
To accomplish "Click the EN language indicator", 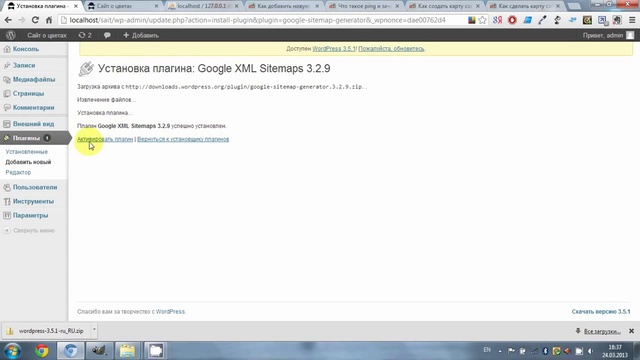I will [x=487, y=350].
